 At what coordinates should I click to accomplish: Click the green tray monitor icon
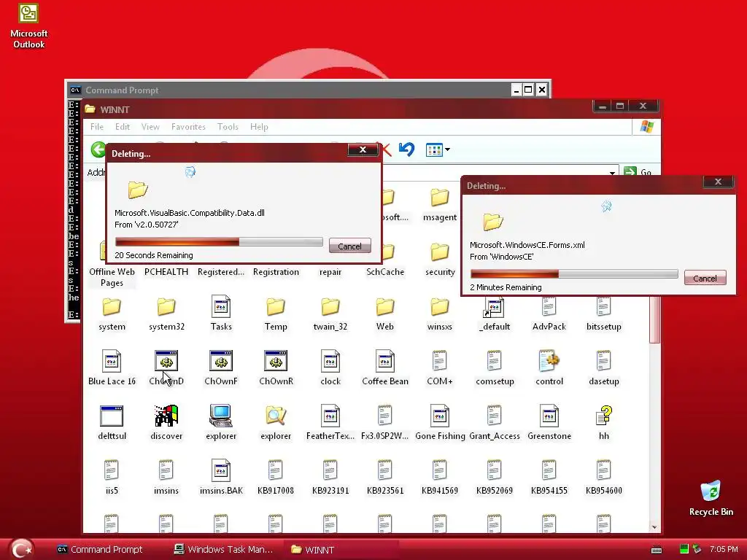click(684, 549)
